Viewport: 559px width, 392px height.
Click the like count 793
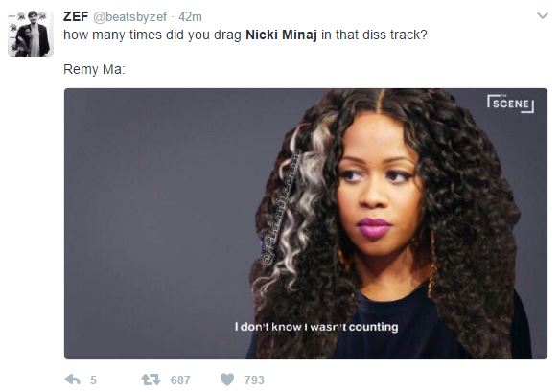pyautogui.click(x=254, y=380)
